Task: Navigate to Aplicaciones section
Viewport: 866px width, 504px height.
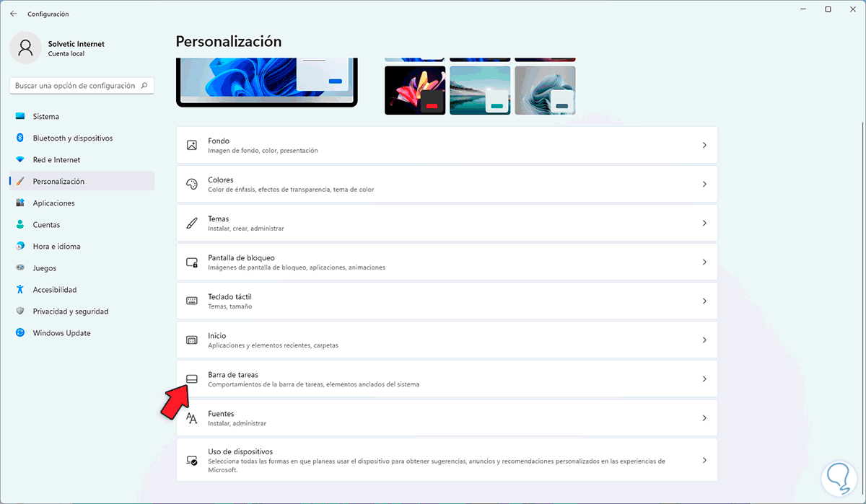Action: pyautogui.click(x=82, y=203)
